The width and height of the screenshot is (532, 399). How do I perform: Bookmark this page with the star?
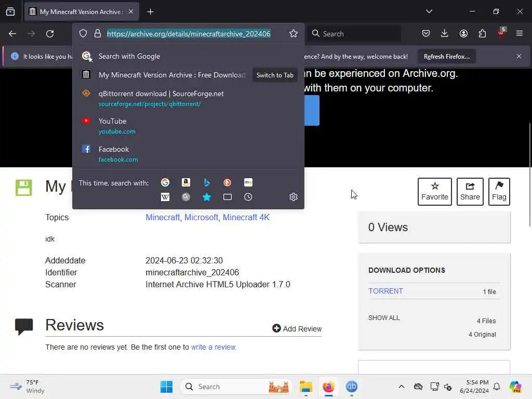(x=294, y=33)
